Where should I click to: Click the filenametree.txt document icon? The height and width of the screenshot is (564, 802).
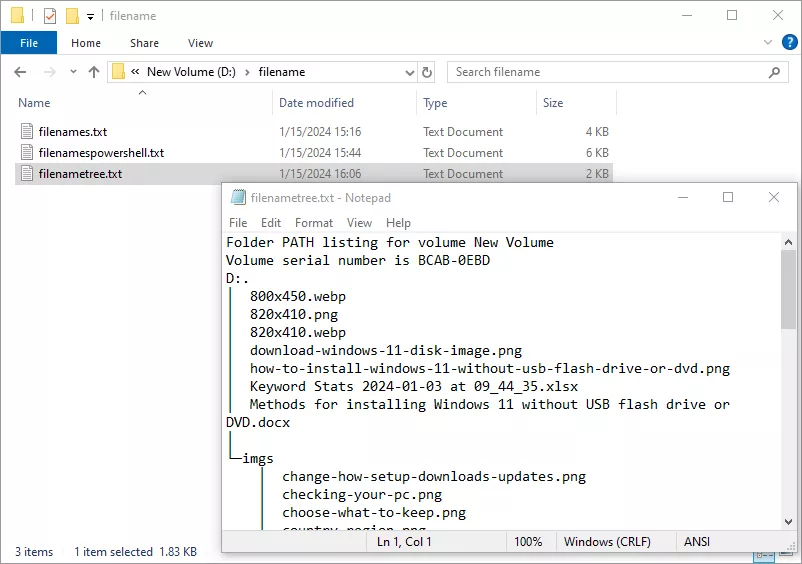pos(27,173)
